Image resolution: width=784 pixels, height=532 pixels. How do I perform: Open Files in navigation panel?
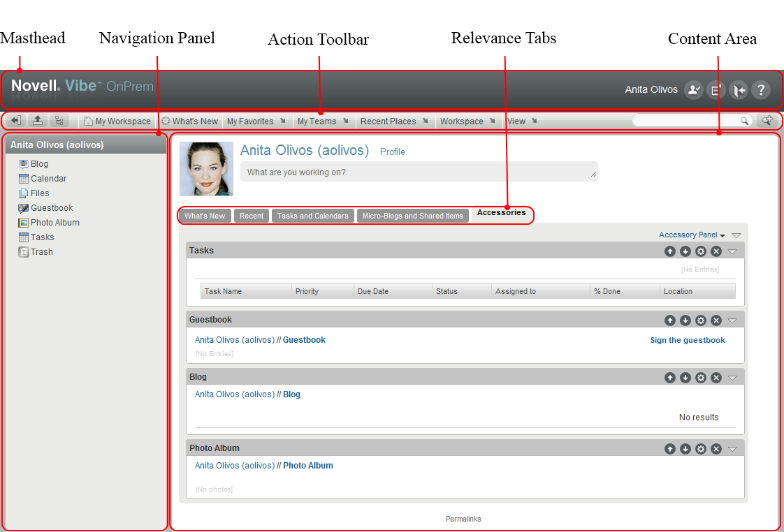[34, 193]
